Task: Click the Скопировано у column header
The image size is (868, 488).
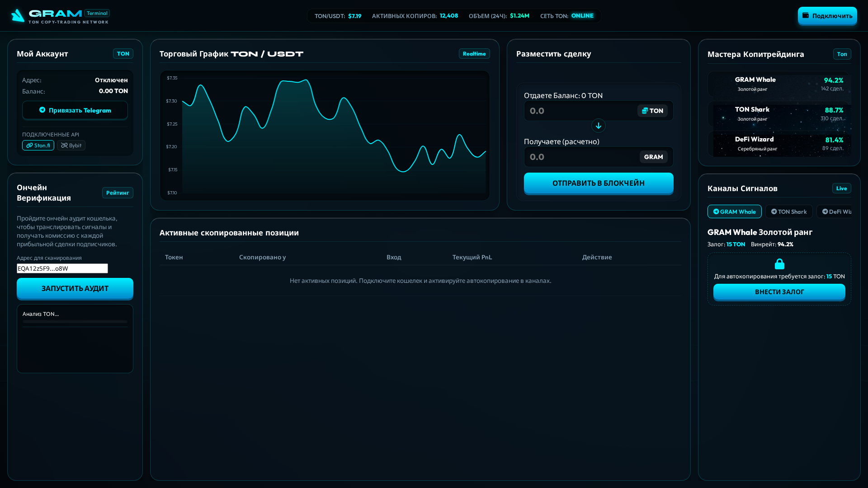Action: point(262,257)
